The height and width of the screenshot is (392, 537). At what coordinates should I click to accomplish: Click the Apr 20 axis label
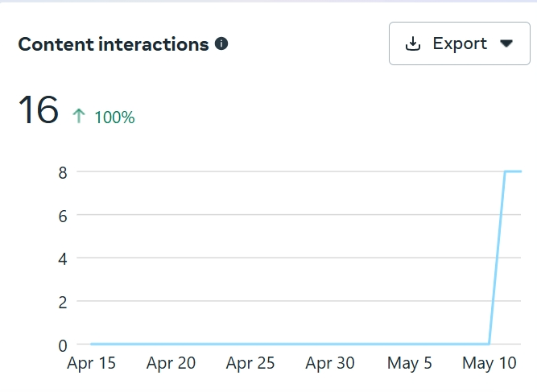pyautogui.click(x=171, y=364)
